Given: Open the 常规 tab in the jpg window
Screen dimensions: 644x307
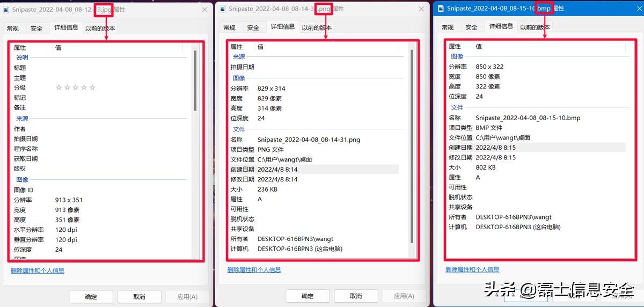Looking at the screenshot, I should (12, 28).
